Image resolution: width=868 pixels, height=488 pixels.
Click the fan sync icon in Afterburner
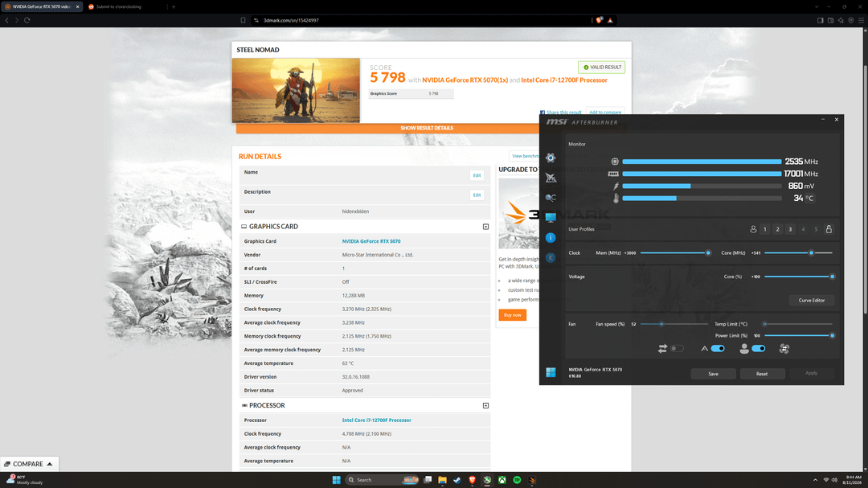[784, 348]
